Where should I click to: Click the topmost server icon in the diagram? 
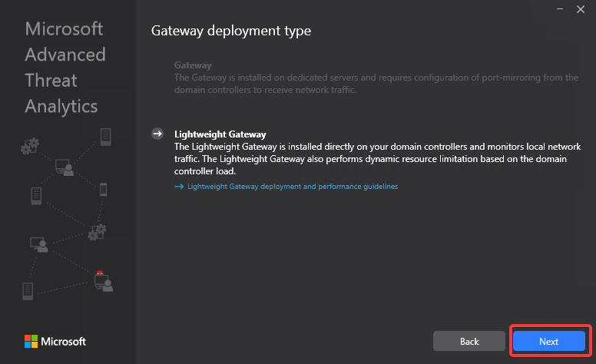click(x=105, y=137)
